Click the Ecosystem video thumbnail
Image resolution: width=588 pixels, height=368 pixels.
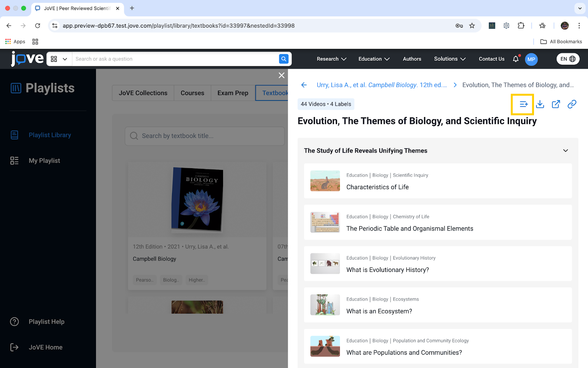tap(325, 305)
